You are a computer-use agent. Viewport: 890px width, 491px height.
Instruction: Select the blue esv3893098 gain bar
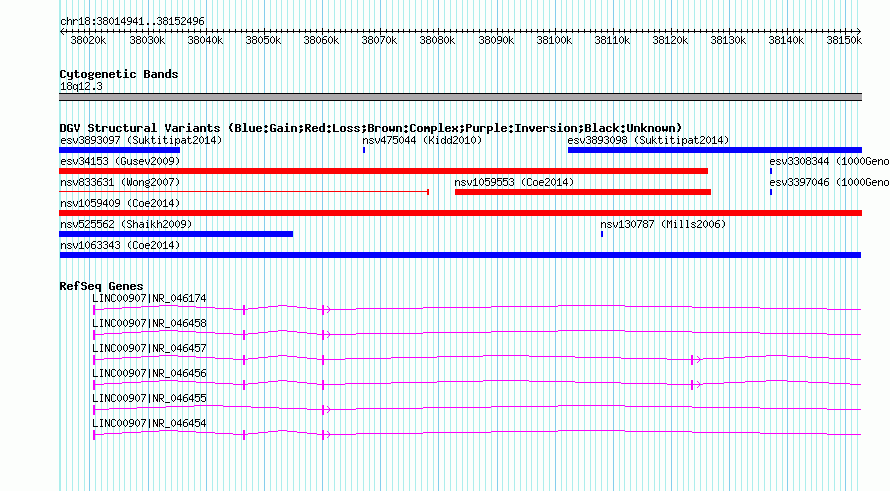[715, 150]
